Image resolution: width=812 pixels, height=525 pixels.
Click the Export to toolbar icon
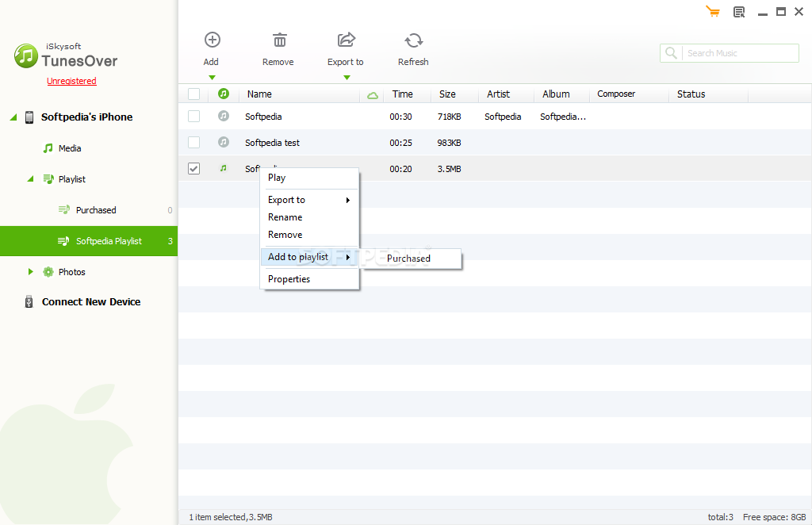(347, 40)
